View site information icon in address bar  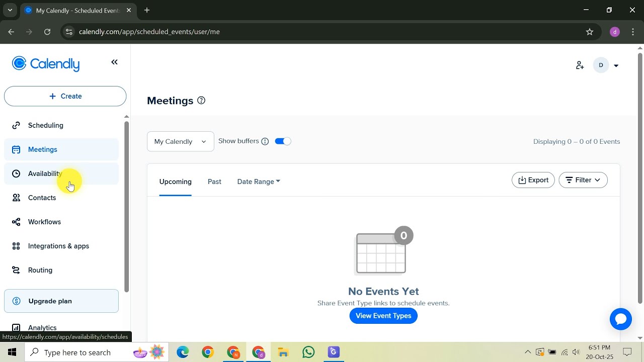69,32
